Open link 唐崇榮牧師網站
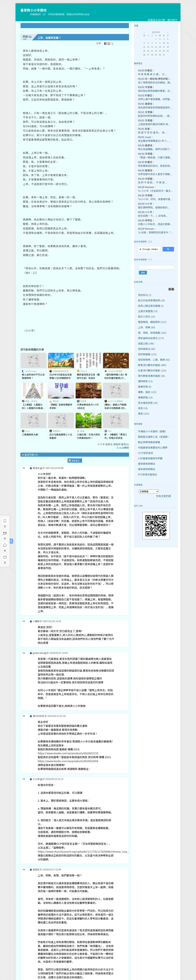 tap(147, 464)
